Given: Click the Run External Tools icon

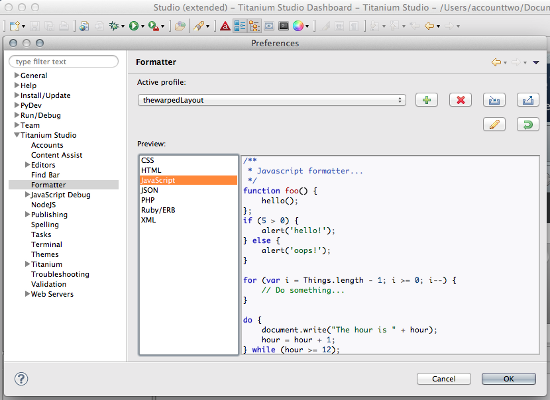Looking at the screenshot, I should point(153,26).
